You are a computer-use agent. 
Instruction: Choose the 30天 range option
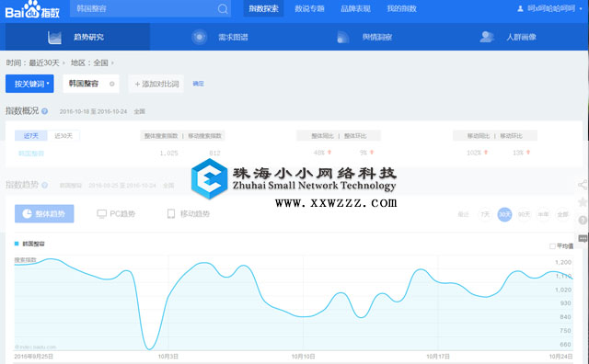[504, 214]
